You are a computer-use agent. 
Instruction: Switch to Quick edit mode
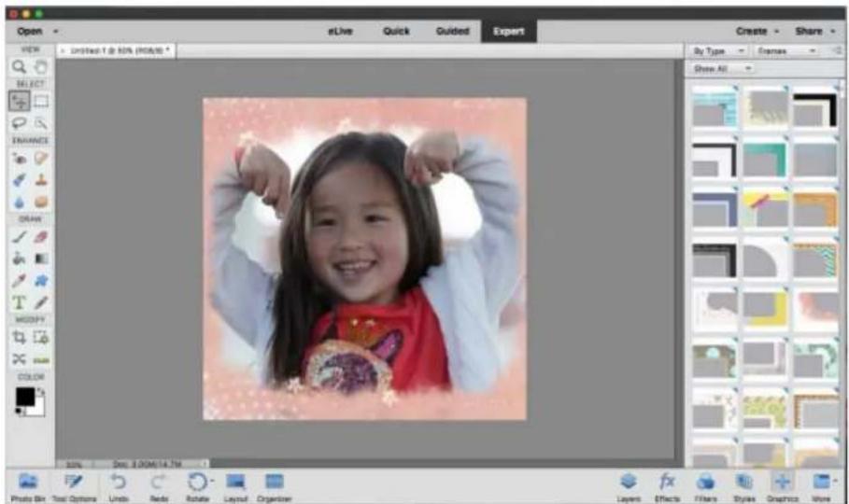pyautogui.click(x=396, y=32)
